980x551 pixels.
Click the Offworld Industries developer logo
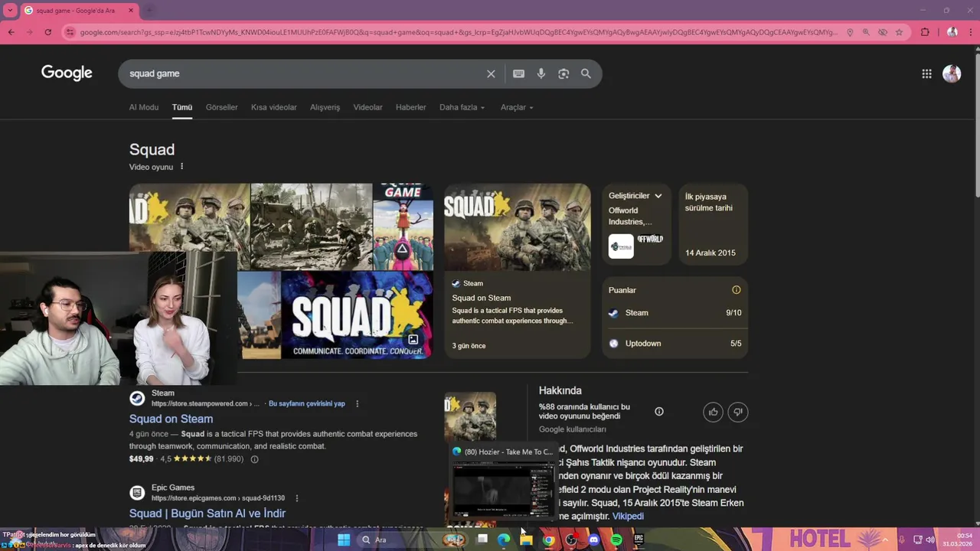(x=621, y=246)
